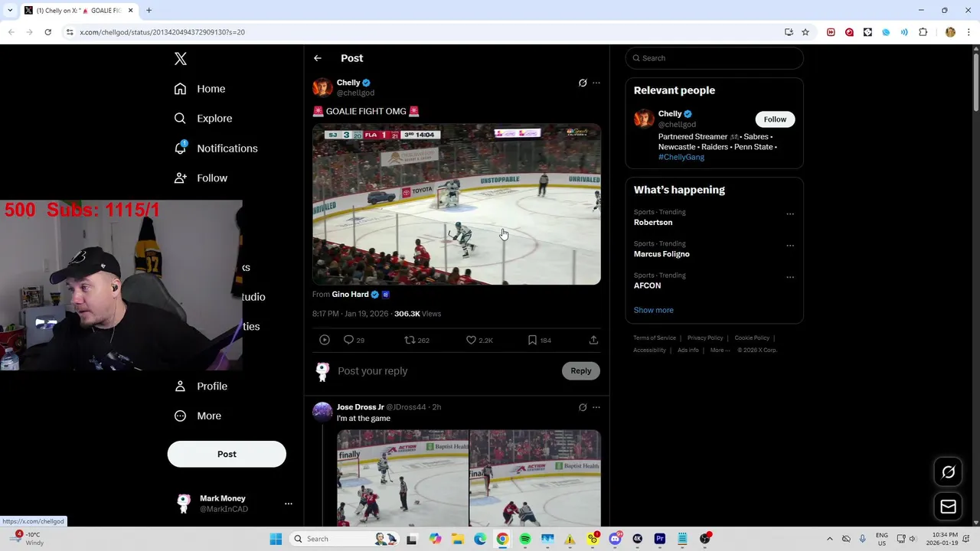This screenshot has width=980, height=551.
Task: Open right photo in Jose's reply
Action: point(535,478)
